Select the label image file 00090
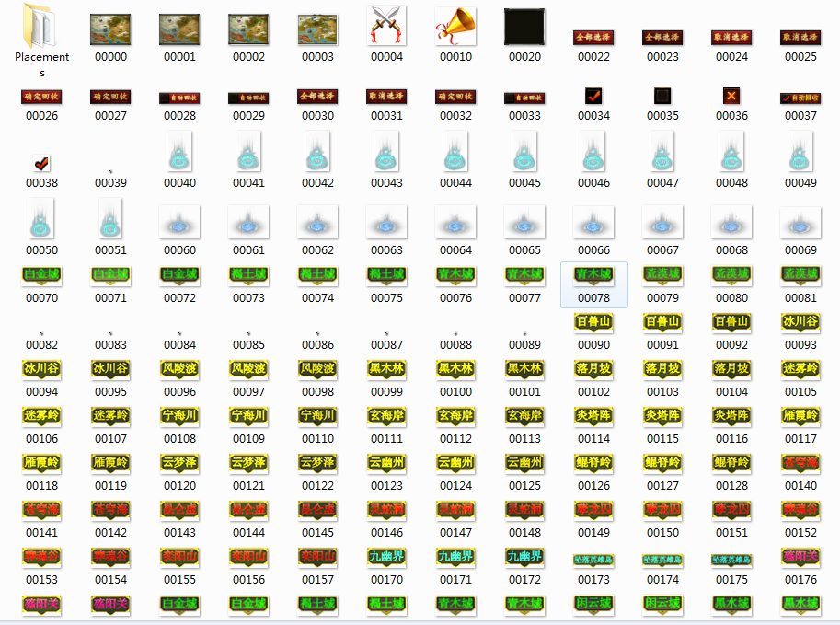This screenshot has width=840, height=625. point(593,322)
